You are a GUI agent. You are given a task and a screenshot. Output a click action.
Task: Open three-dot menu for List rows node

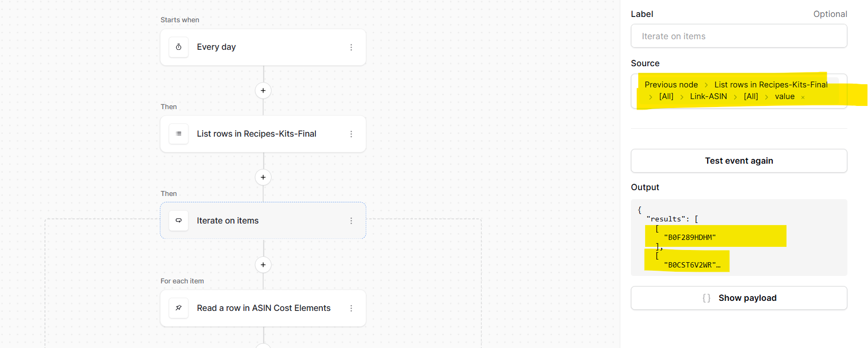pyautogui.click(x=351, y=134)
